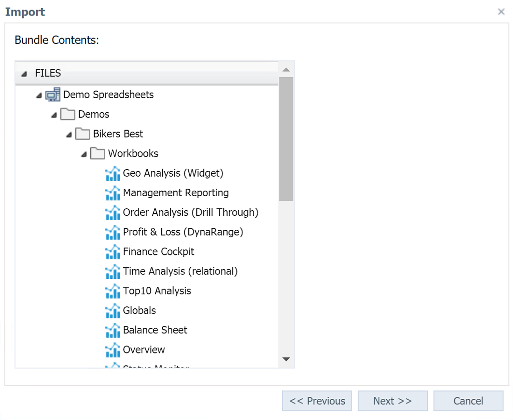Click the Workbooks folder icon
This screenshot has width=513, height=420.
coord(98,154)
